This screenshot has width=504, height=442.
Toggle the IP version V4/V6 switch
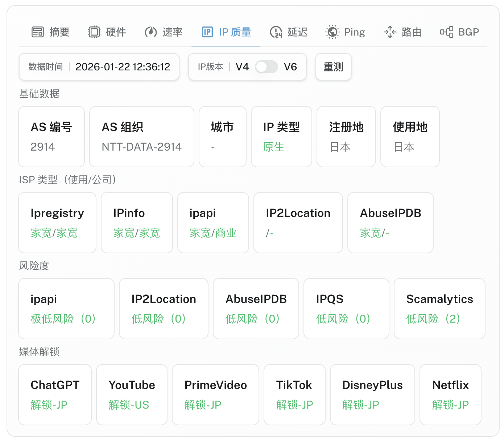[267, 67]
